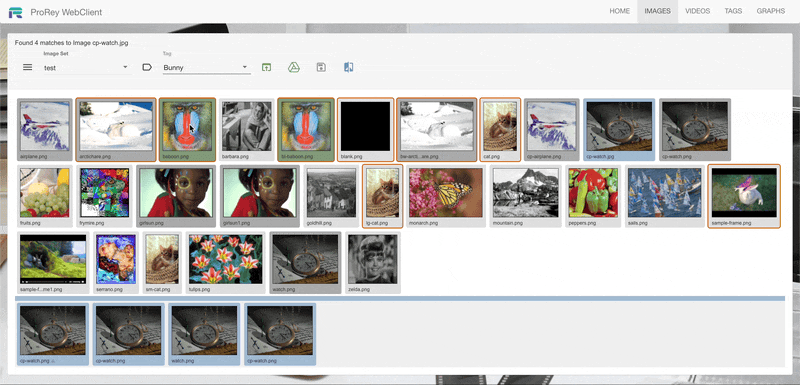This screenshot has height=385, width=800.
Task: Select the tulips.png thumbnail
Action: click(226, 263)
